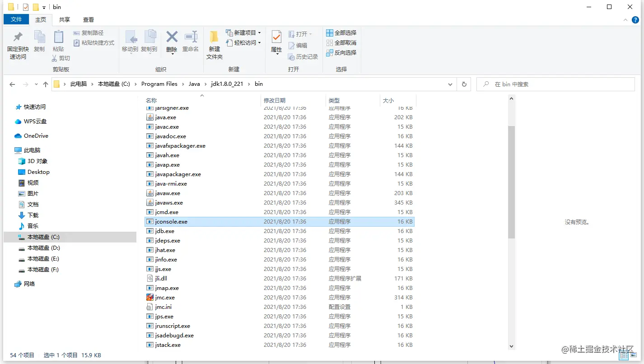Select jmc.exe file icon
The width and height of the screenshot is (644, 364).
click(150, 298)
